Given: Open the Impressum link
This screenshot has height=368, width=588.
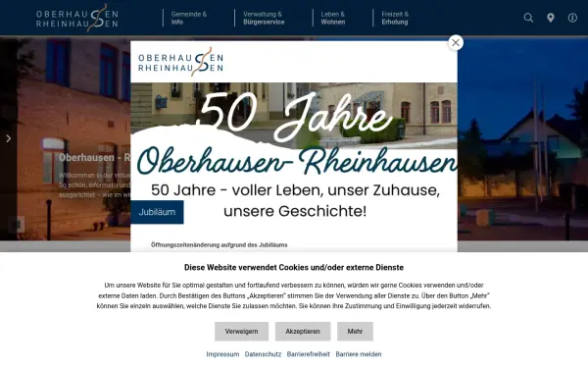Looking at the screenshot, I should tap(222, 354).
